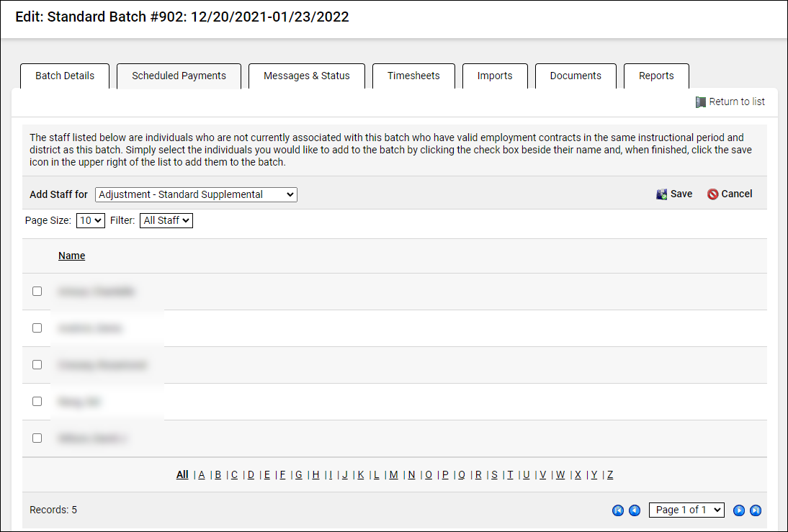This screenshot has height=532, width=788.
Task: Open the Timesheets tab
Action: [413, 76]
